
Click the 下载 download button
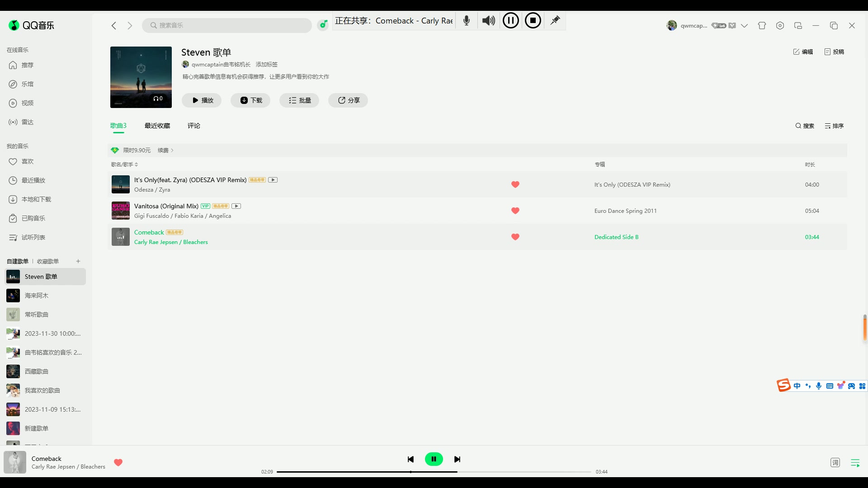click(250, 100)
